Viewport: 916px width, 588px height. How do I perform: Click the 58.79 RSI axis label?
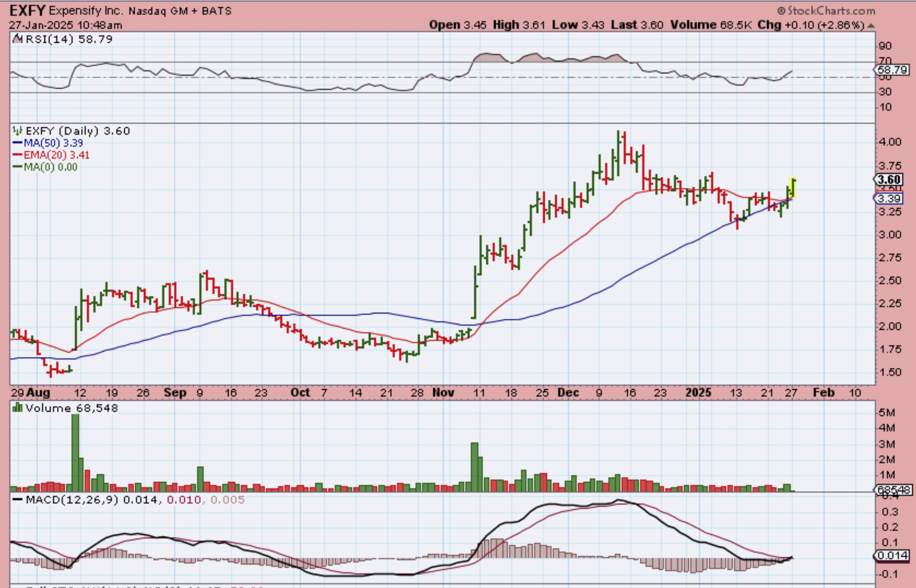[892, 70]
